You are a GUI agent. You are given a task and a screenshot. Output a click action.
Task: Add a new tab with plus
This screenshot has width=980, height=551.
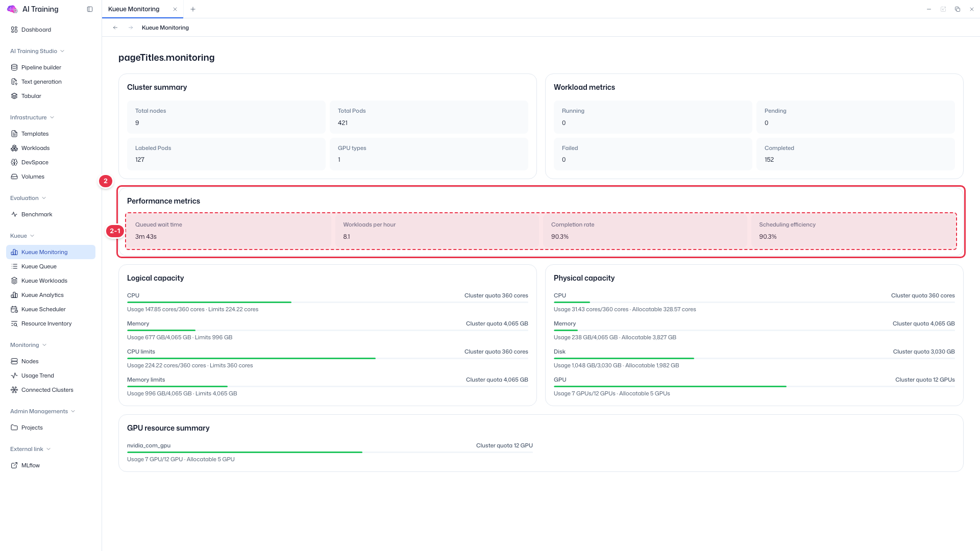[193, 9]
